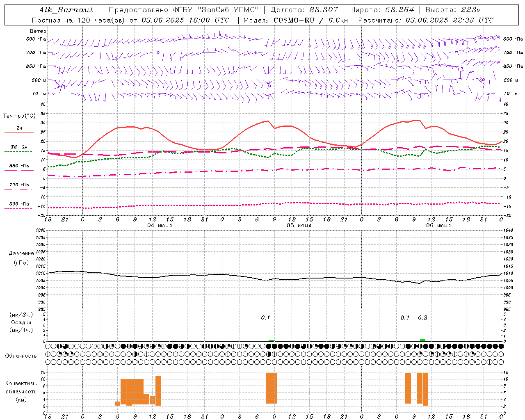Viewport: 525px width, 420px height.
Task: Click the Ветер panel label
Action: (x=38, y=31)
